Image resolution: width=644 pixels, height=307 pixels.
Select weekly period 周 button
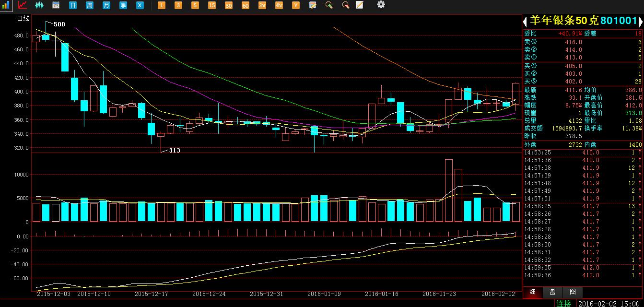click(x=89, y=5)
